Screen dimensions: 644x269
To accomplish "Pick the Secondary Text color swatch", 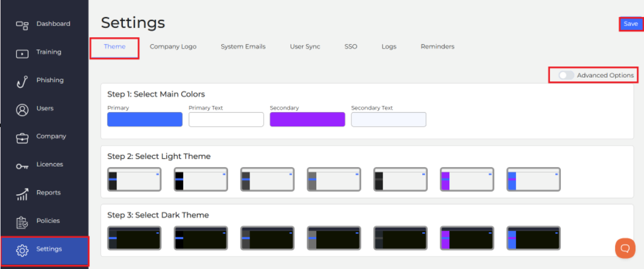I will 389,119.
